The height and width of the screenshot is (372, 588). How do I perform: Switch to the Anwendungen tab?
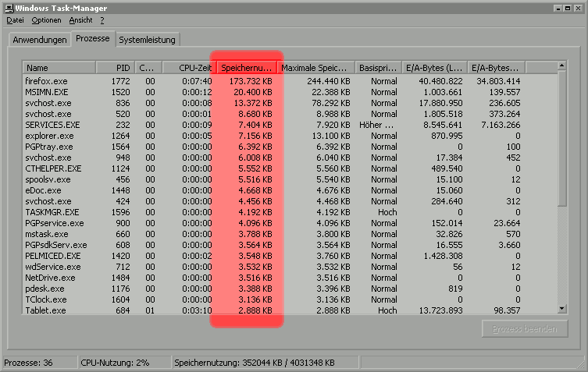coord(39,40)
